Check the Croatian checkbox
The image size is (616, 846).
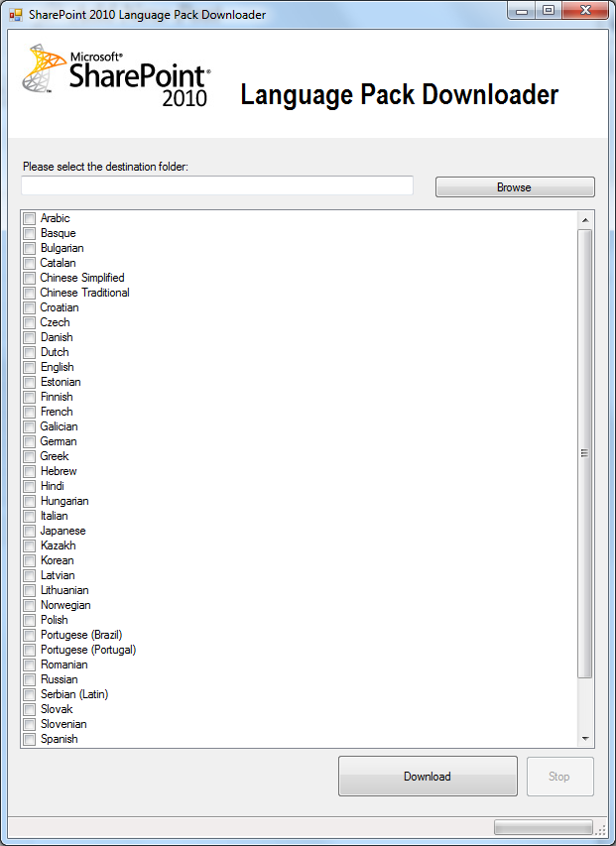(30, 307)
